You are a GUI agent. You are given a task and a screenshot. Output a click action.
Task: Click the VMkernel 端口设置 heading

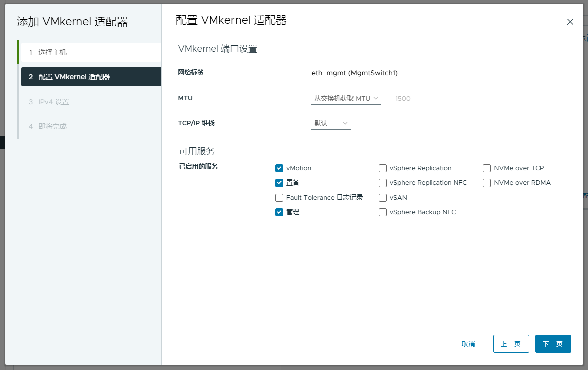[x=217, y=49]
